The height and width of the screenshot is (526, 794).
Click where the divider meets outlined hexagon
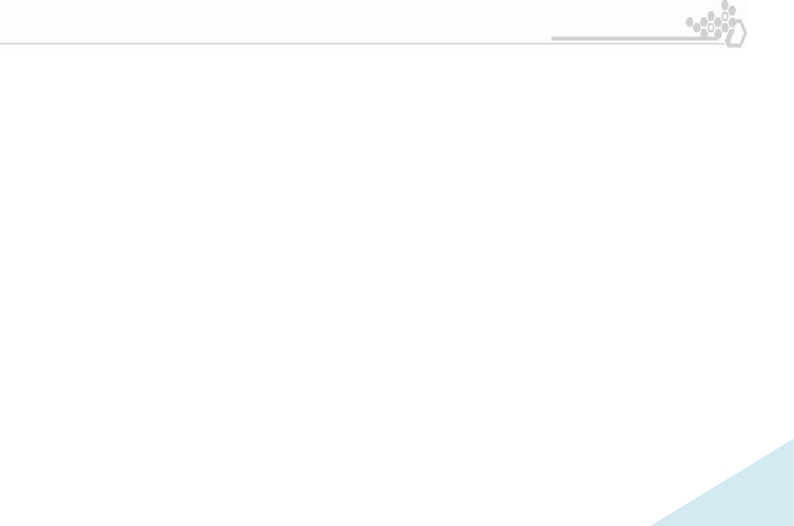pyautogui.click(x=724, y=44)
